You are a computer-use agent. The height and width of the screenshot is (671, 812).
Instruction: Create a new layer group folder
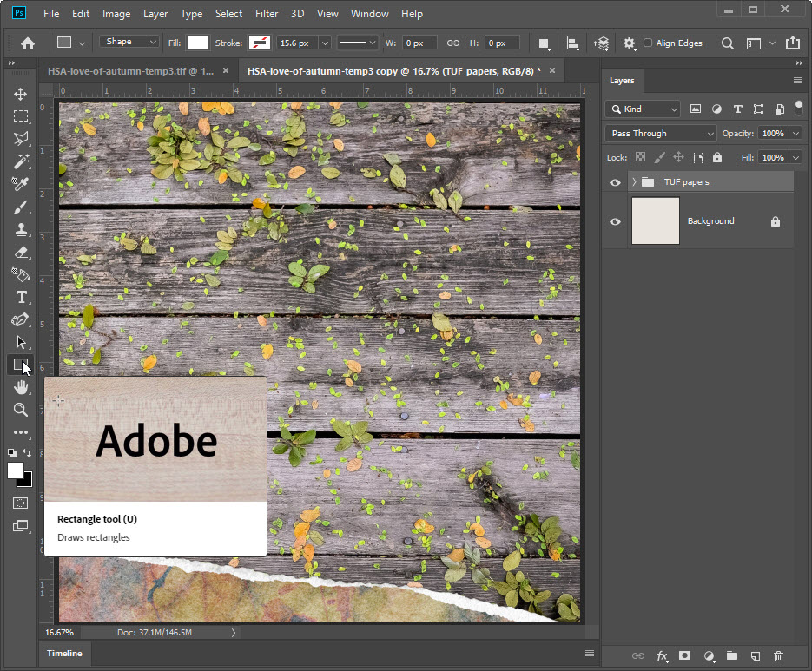(x=731, y=656)
